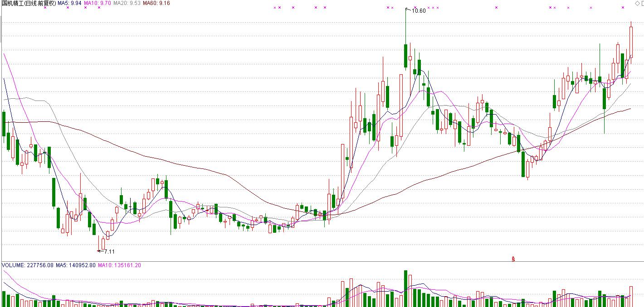Select the MA20: 9.53 indicator label
The height and width of the screenshot is (307, 644).
[x=127, y=3]
